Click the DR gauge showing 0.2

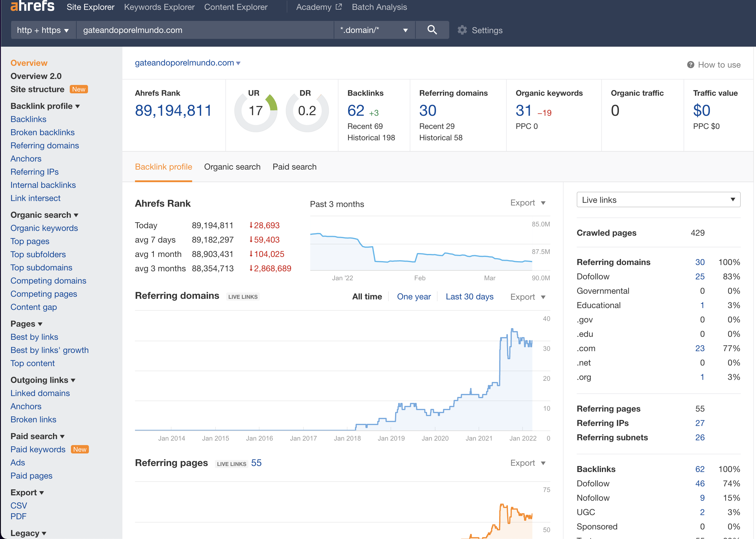coord(307,111)
